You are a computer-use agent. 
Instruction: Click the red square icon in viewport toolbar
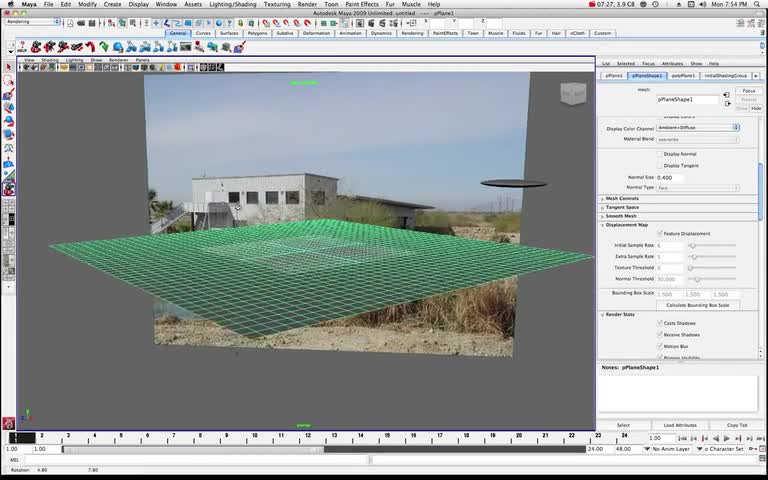coord(177,68)
